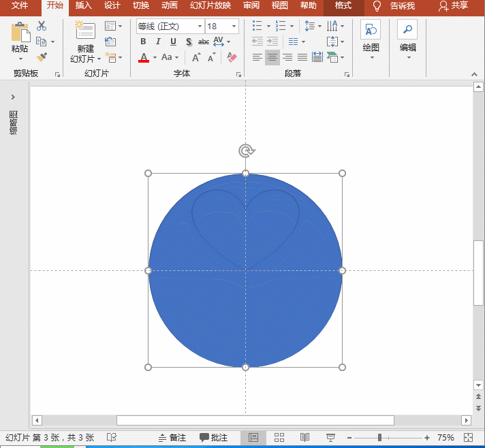Toggle Underline formatting
485x448 pixels.
click(x=173, y=42)
